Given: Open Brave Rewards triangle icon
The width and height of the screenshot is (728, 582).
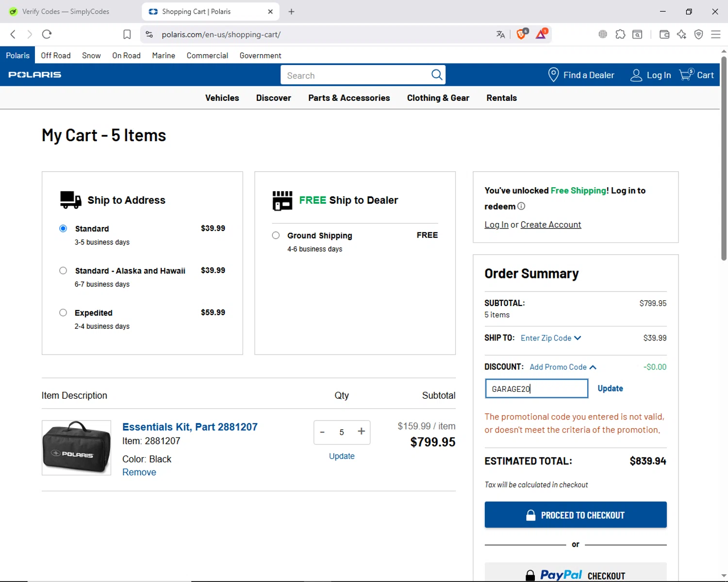Looking at the screenshot, I should pos(541,34).
